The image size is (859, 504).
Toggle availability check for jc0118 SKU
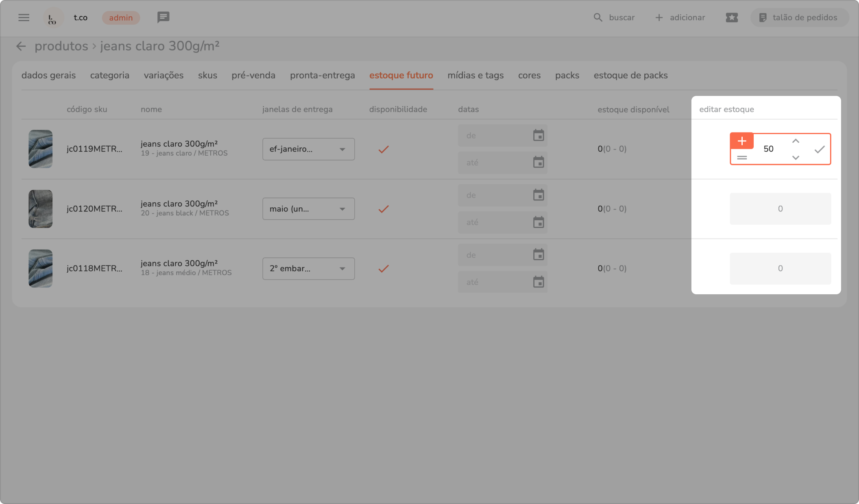383,269
